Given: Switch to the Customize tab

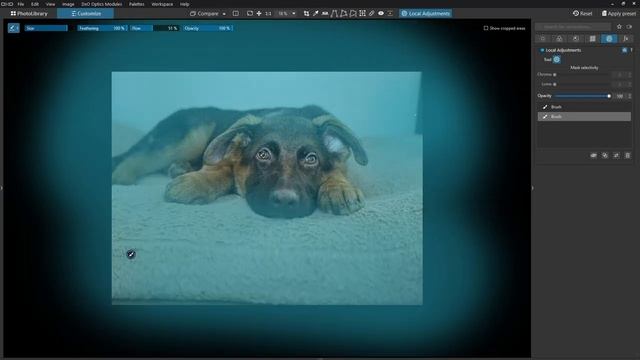Looking at the screenshot, I should coord(85,13).
